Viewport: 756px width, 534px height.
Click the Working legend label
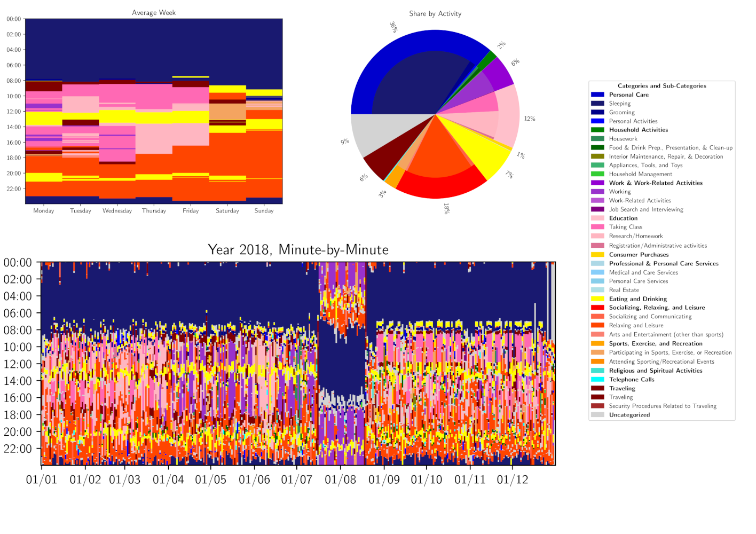coord(620,192)
